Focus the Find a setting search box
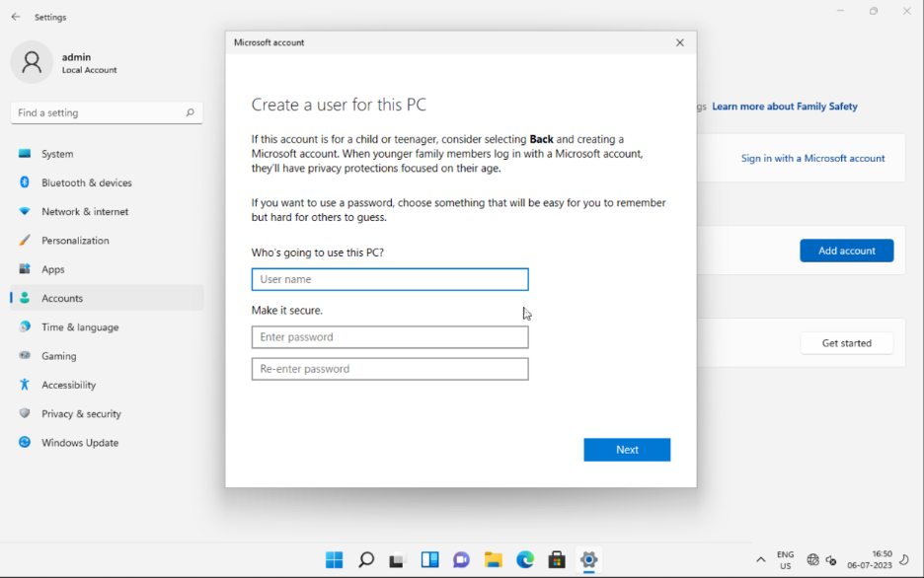924x578 pixels. coord(107,112)
